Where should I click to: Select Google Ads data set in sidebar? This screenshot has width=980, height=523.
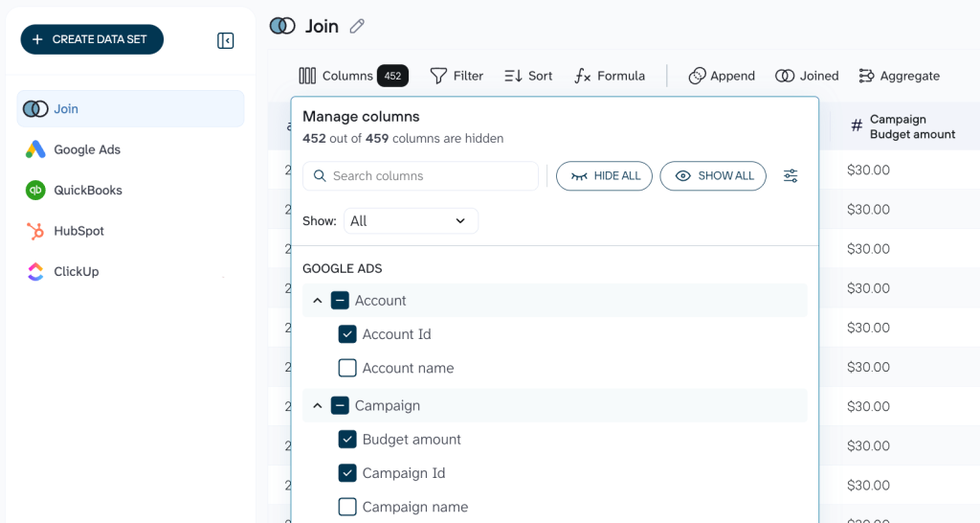click(x=86, y=149)
